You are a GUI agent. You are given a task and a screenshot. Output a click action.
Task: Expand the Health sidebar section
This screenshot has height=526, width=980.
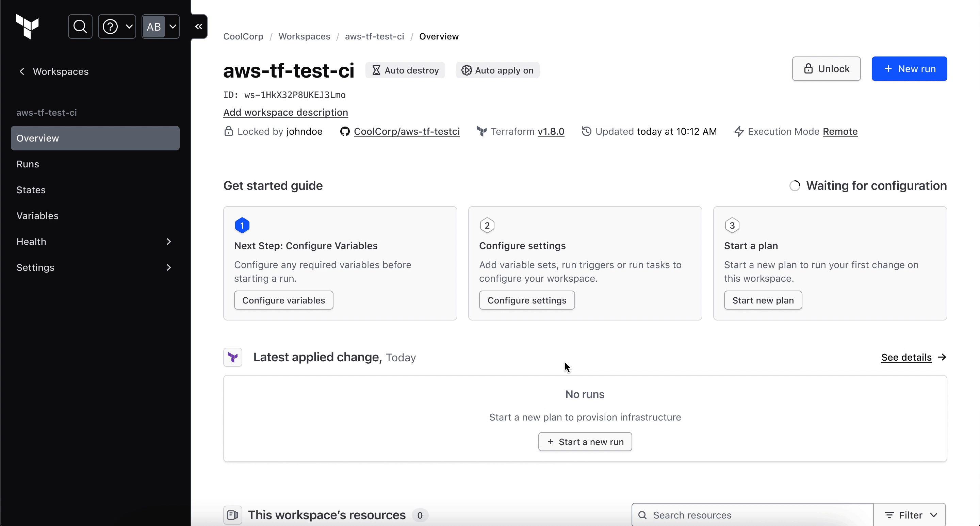[95, 242]
